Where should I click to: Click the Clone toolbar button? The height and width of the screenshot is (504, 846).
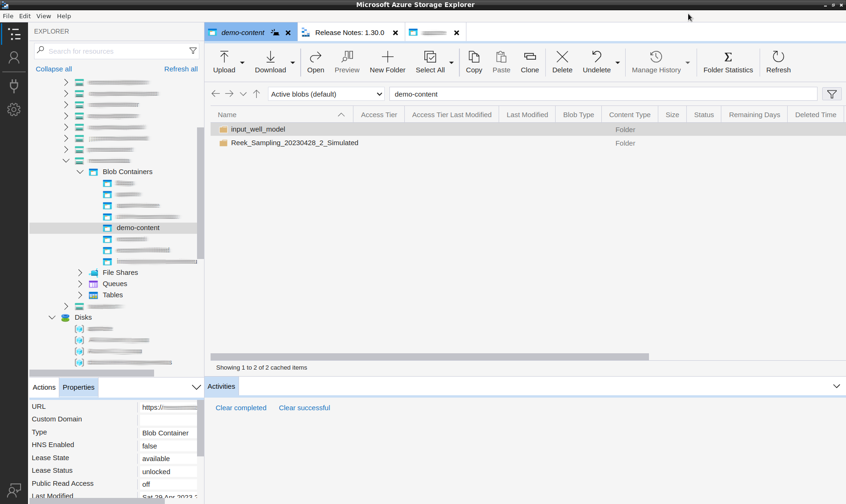[530, 62]
